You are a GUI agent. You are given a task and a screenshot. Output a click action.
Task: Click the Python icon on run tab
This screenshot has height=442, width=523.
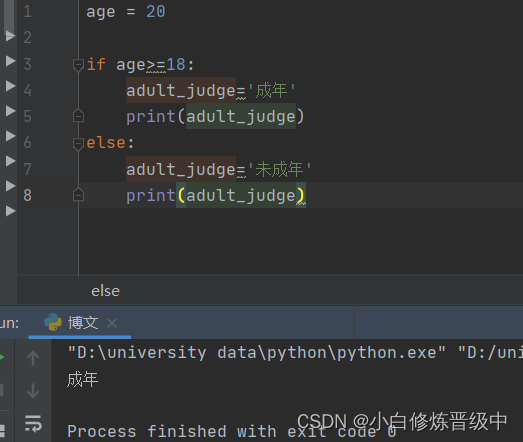pyautogui.click(x=53, y=322)
